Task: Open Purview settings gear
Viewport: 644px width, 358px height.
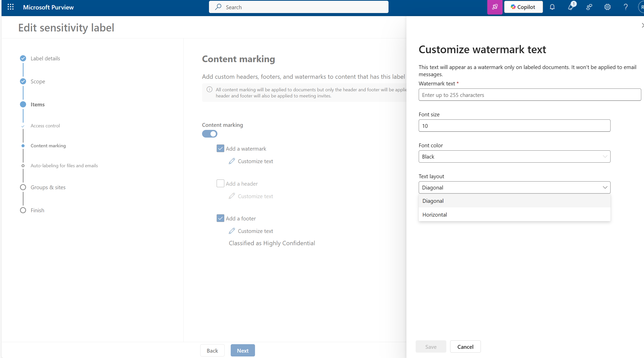Action: coord(607,7)
